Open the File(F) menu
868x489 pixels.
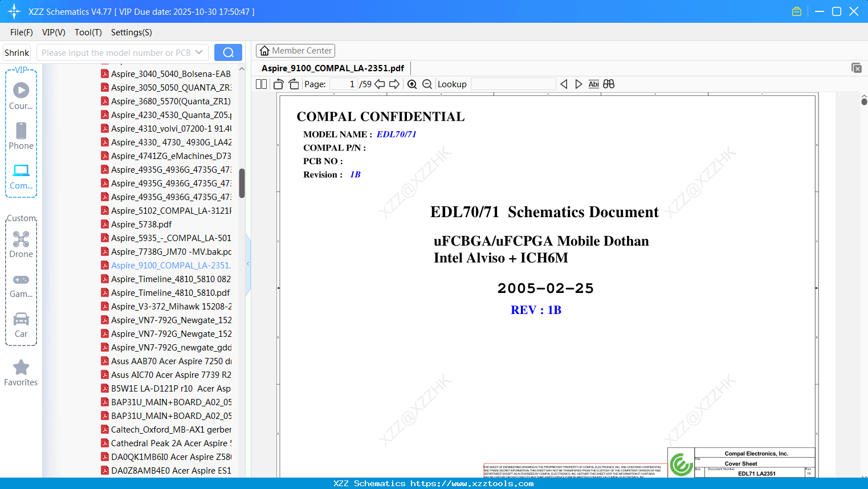(22, 32)
